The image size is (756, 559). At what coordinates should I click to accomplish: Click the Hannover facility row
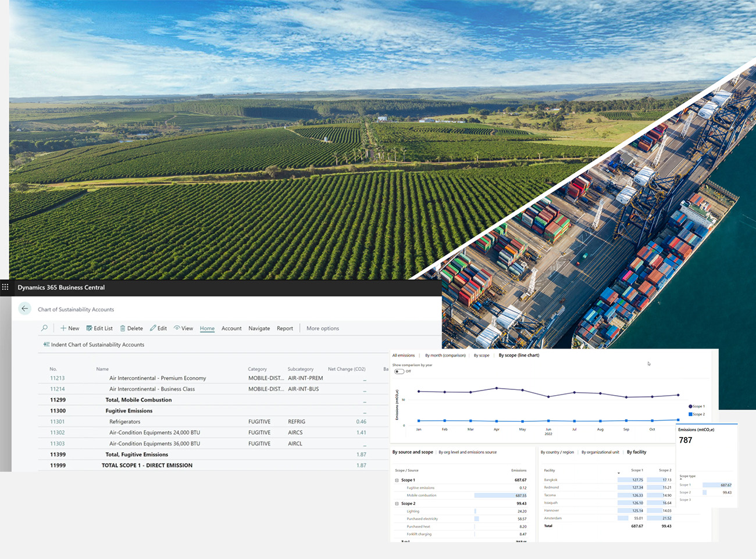(608, 511)
